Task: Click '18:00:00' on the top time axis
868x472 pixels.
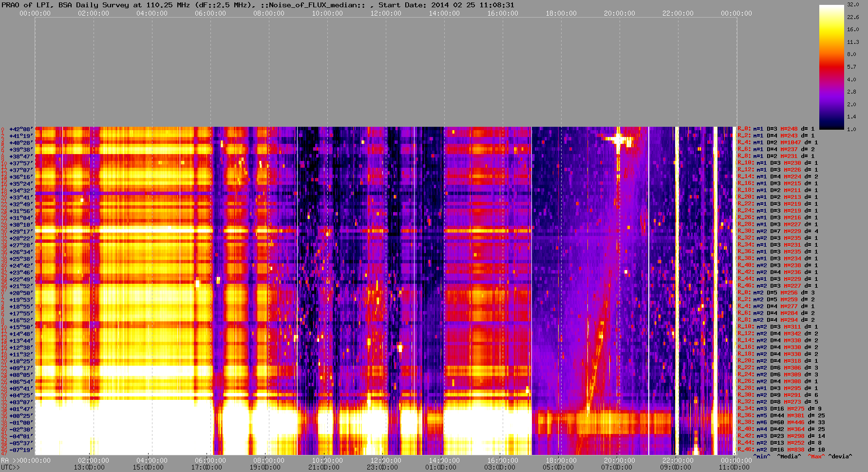Action: click(561, 13)
